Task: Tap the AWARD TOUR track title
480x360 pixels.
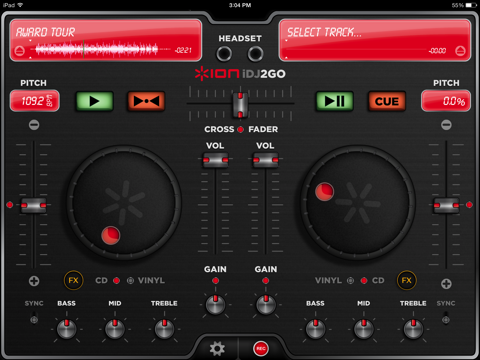Action: tap(45, 32)
